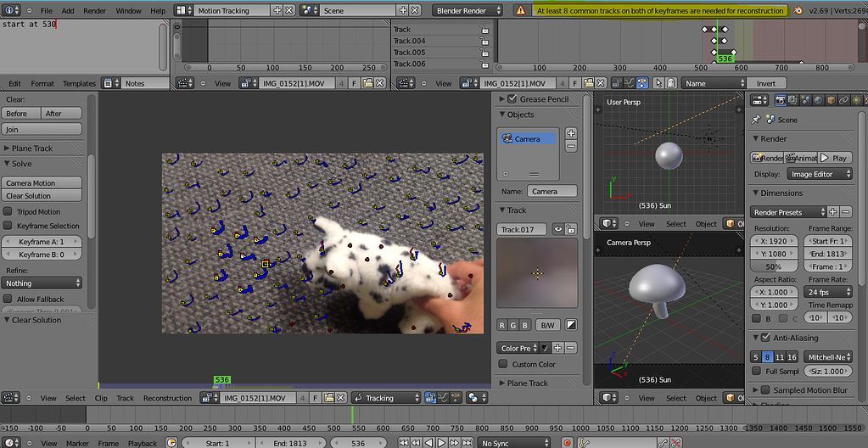
Task: Open the World properties tab (globe icon)
Action: click(819, 100)
